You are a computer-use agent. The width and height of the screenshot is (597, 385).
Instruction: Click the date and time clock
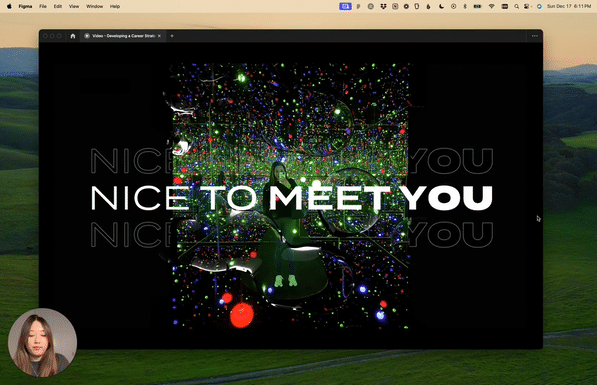(569, 6)
